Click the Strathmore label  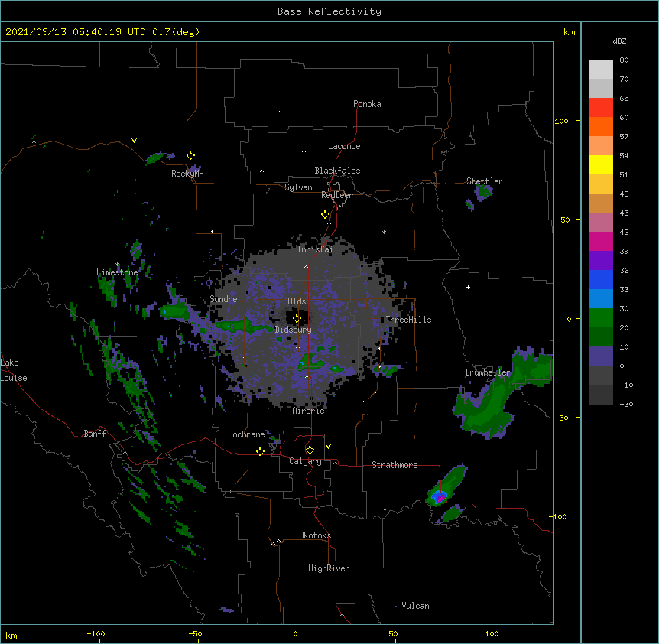pos(394,465)
